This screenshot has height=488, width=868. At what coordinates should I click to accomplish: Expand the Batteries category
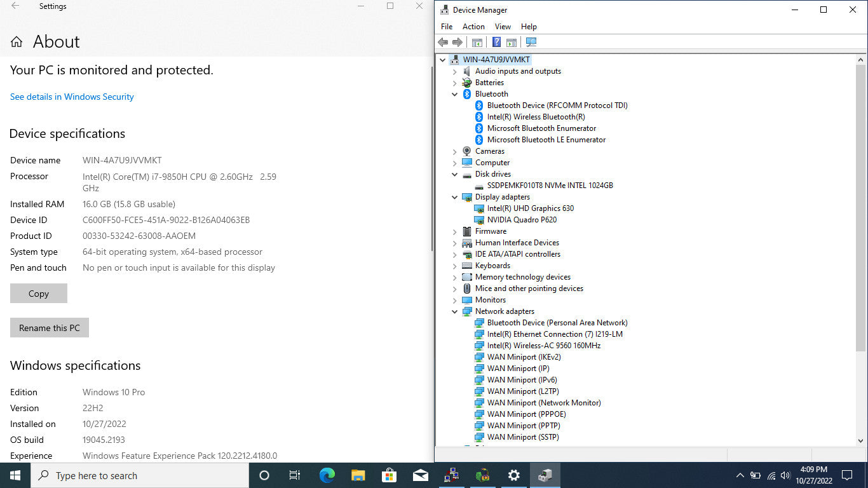point(455,83)
